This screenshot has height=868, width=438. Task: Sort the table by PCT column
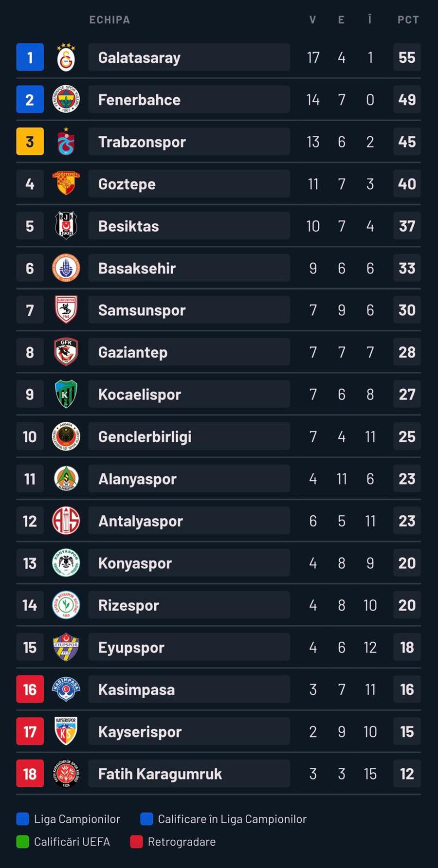point(407,19)
